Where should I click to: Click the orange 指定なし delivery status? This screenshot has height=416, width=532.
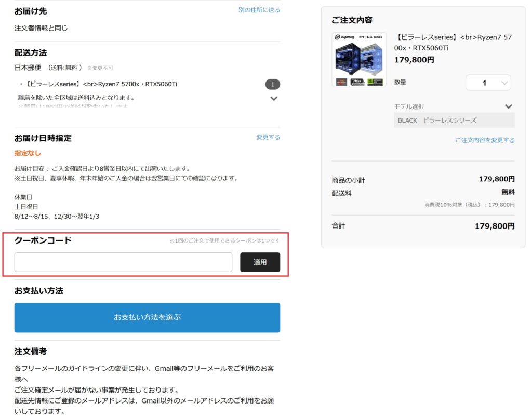click(x=28, y=153)
